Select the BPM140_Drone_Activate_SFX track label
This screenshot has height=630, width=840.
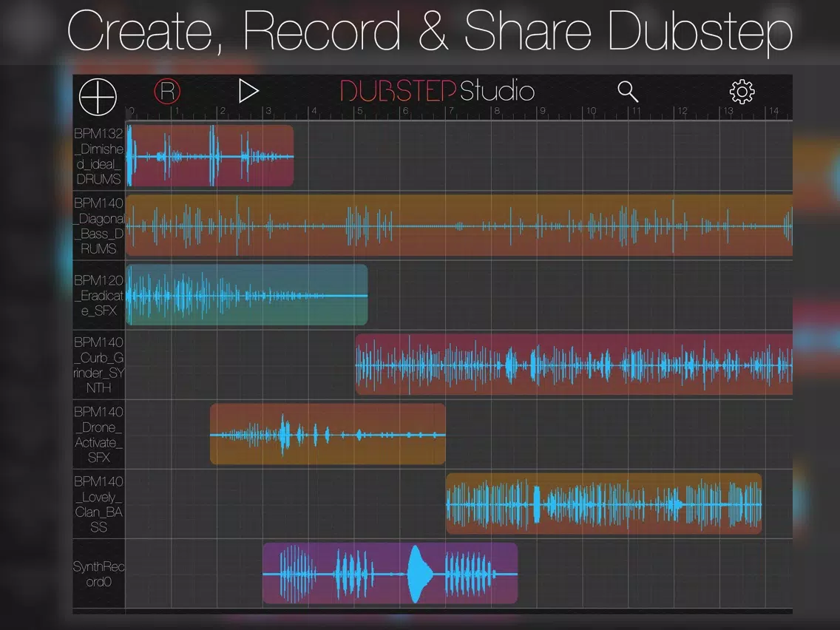[98, 435]
